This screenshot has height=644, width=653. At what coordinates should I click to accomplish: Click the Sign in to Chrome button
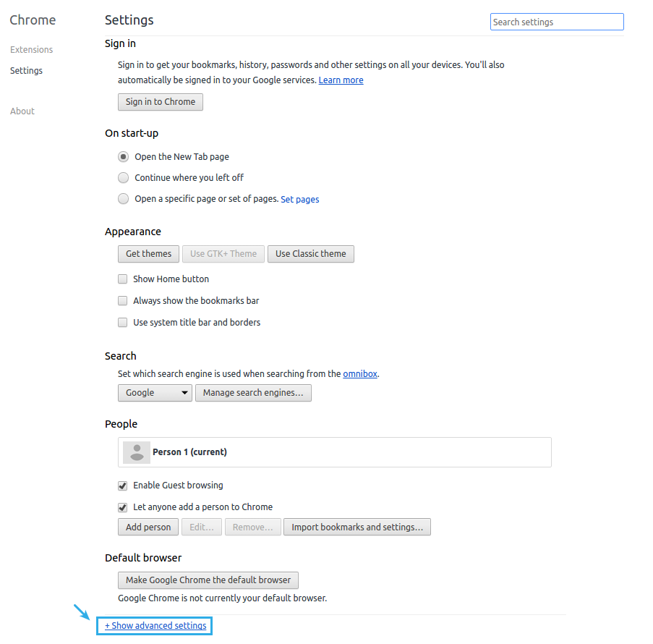(161, 102)
